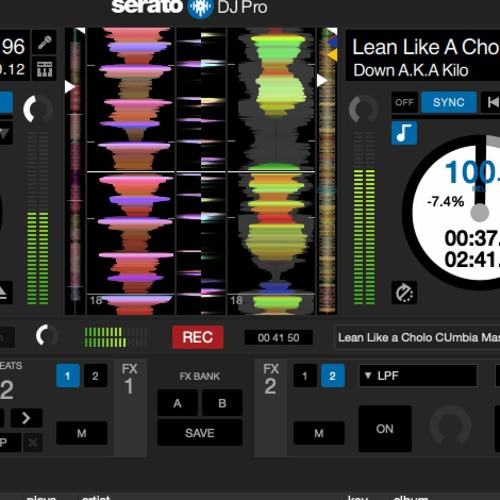Assign FX 1 to deck 1

coord(68,376)
